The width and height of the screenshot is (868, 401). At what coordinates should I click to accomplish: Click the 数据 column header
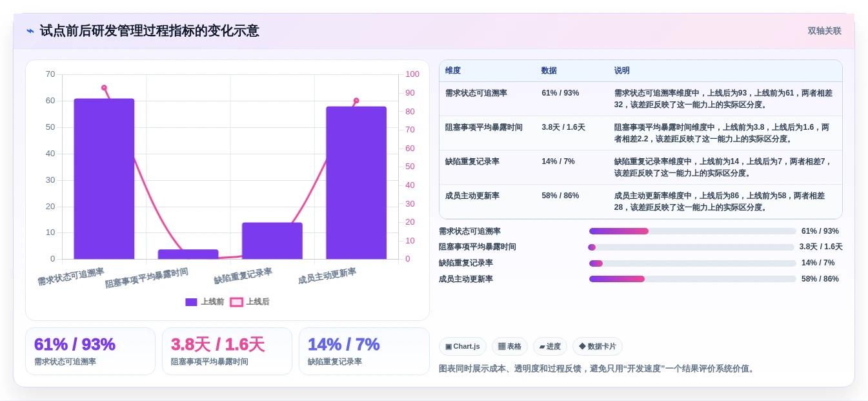click(549, 70)
